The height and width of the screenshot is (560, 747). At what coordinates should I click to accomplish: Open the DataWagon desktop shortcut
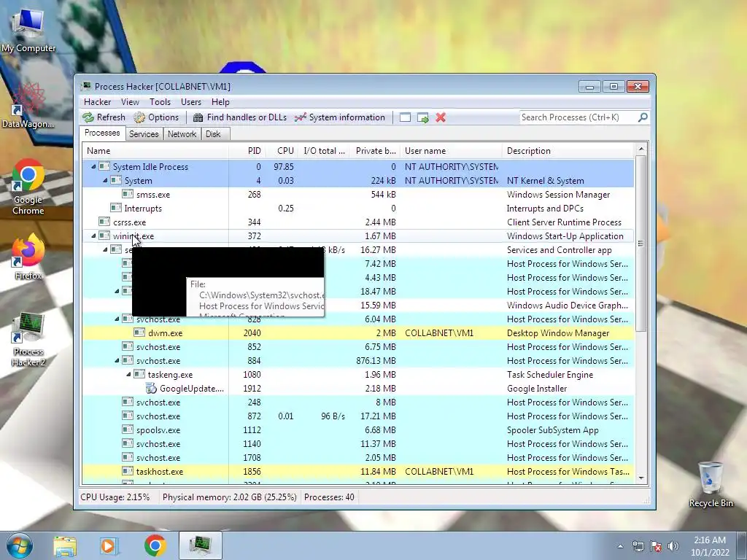click(28, 105)
